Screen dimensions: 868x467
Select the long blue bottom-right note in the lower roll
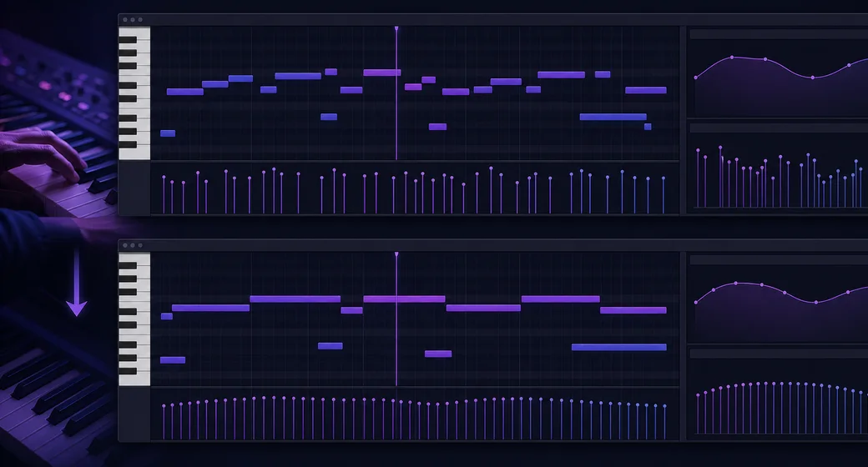[619, 348]
